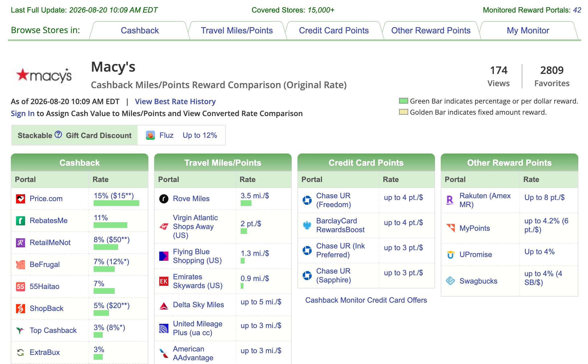588x364 pixels.
Task: Click the Swagbucks blue logo icon
Action: coord(450,281)
